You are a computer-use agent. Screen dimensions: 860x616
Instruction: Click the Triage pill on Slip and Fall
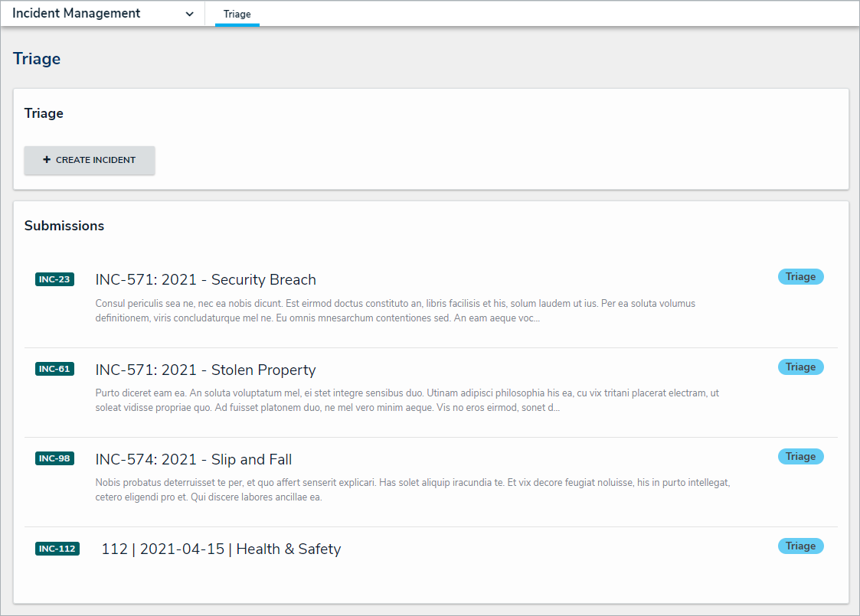(800, 456)
